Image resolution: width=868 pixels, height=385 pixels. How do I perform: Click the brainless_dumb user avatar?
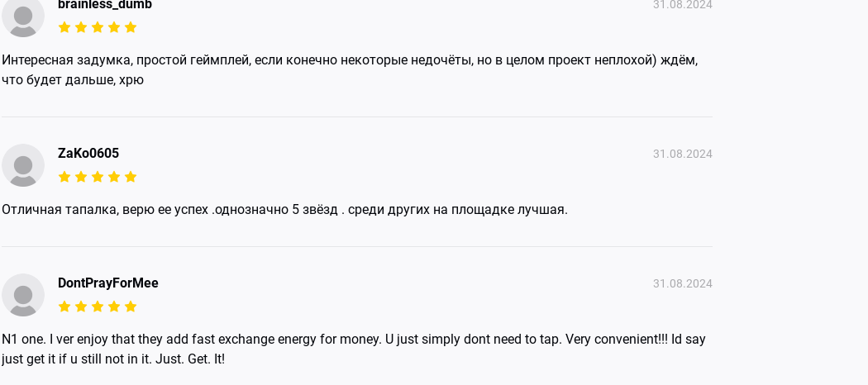[x=23, y=17]
